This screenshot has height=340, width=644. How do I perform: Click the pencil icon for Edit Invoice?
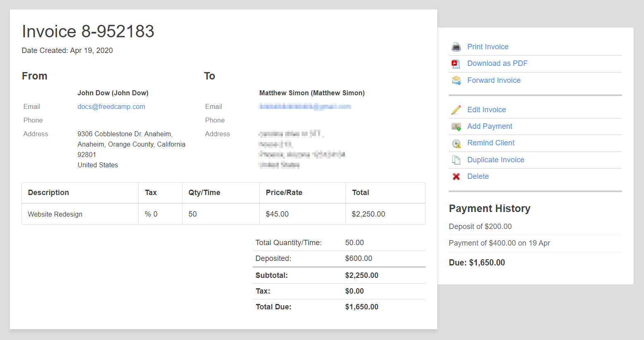click(456, 110)
